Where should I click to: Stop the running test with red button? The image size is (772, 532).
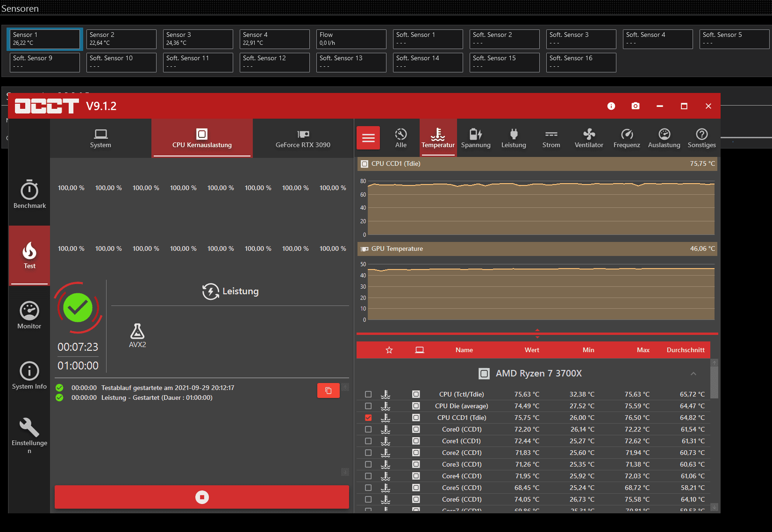pos(202,497)
